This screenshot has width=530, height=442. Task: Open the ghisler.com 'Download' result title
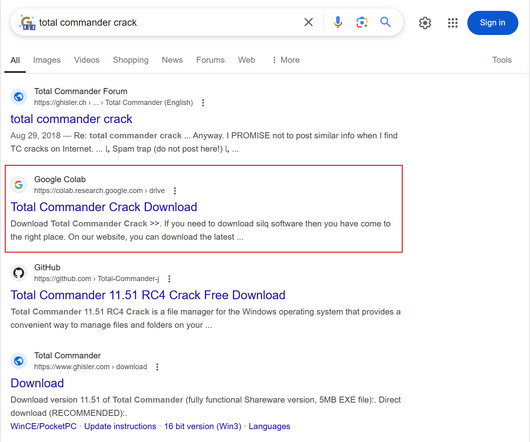pyautogui.click(x=37, y=383)
